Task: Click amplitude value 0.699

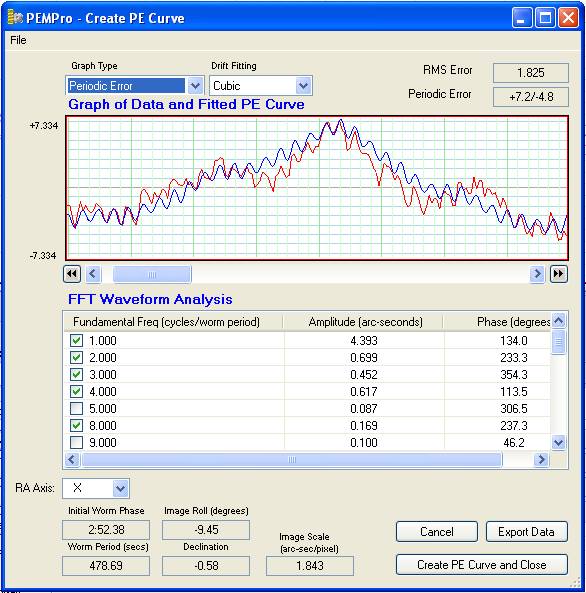Action: [364, 358]
